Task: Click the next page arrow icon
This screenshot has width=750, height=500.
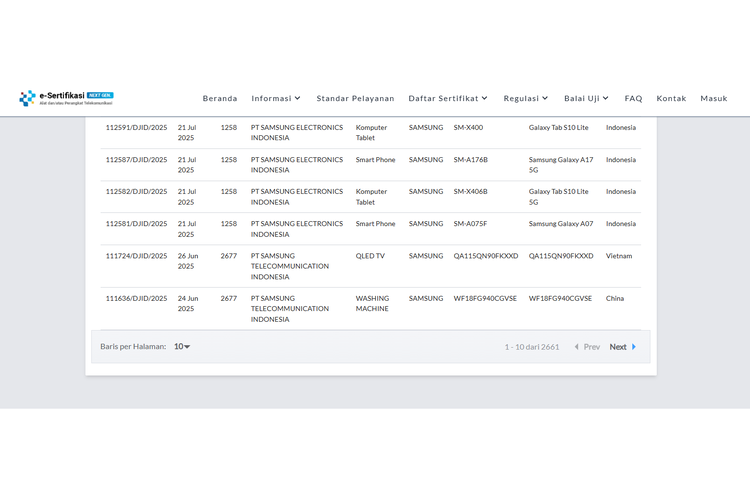Action: tap(634, 347)
